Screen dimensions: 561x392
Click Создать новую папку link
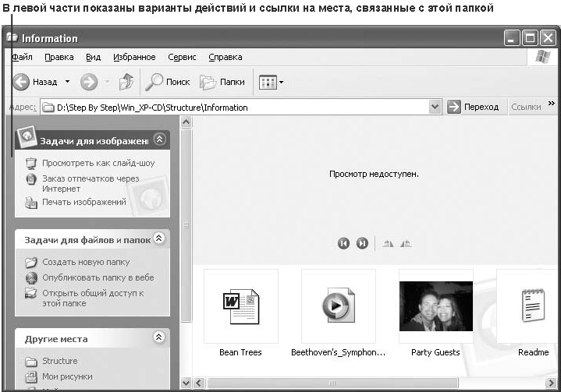click(x=86, y=262)
